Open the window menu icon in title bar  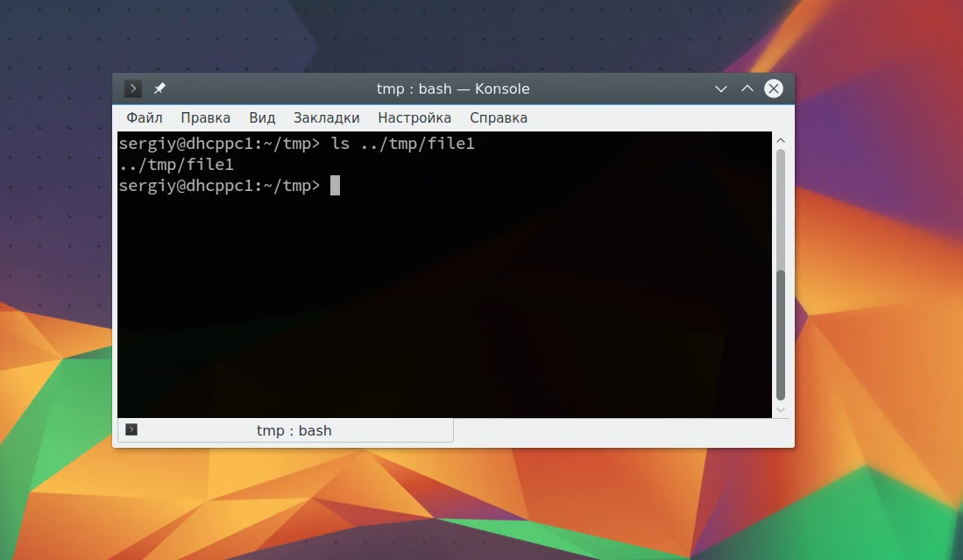click(132, 89)
